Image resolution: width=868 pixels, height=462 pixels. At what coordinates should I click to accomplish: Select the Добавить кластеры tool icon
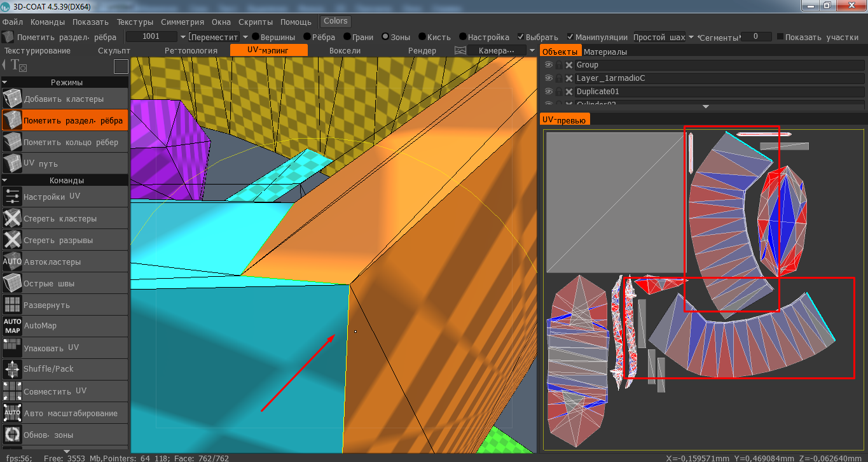tap(12, 99)
